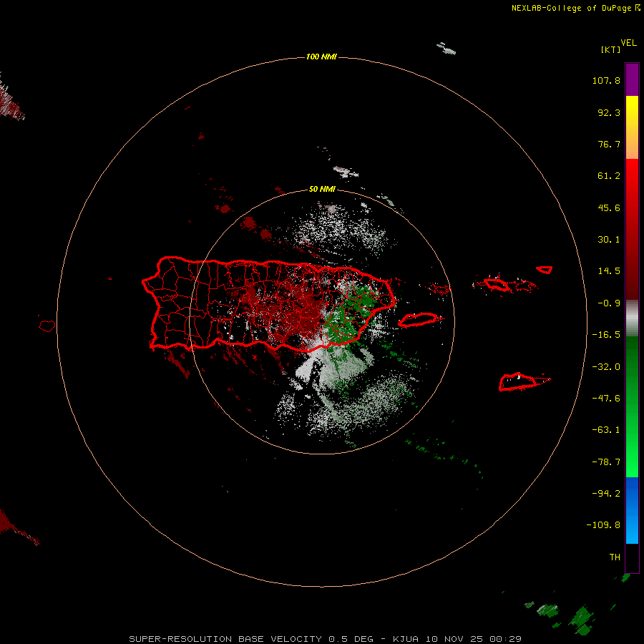Select the -78.7 scale label
This screenshot has width=644, height=644.
[x=606, y=462]
